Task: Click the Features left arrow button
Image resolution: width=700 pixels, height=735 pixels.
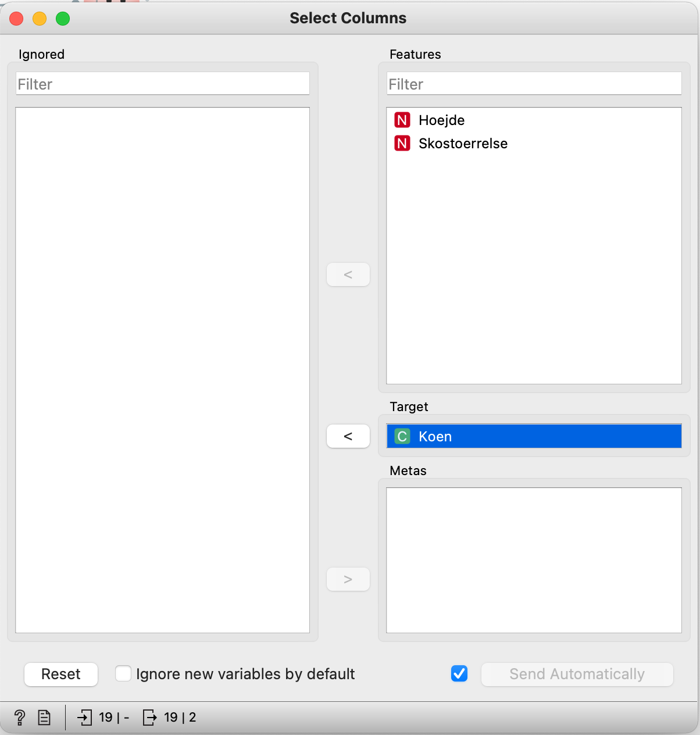Action: [348, 274]
